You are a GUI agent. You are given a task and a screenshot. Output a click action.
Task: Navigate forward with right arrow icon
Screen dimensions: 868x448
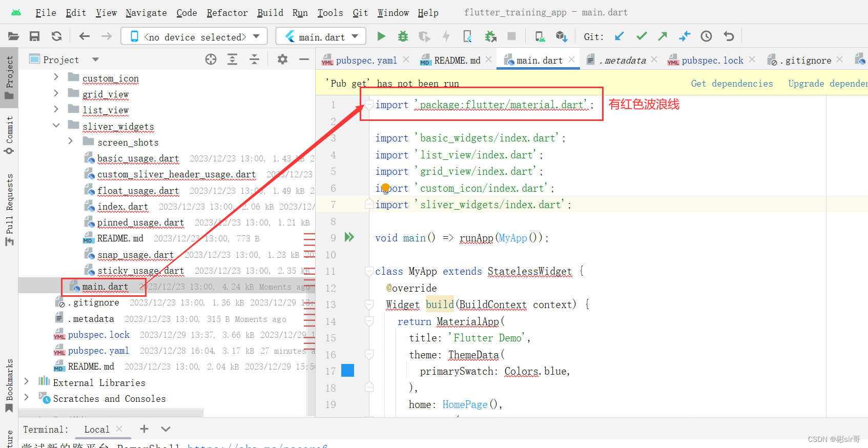coord(106,36)
